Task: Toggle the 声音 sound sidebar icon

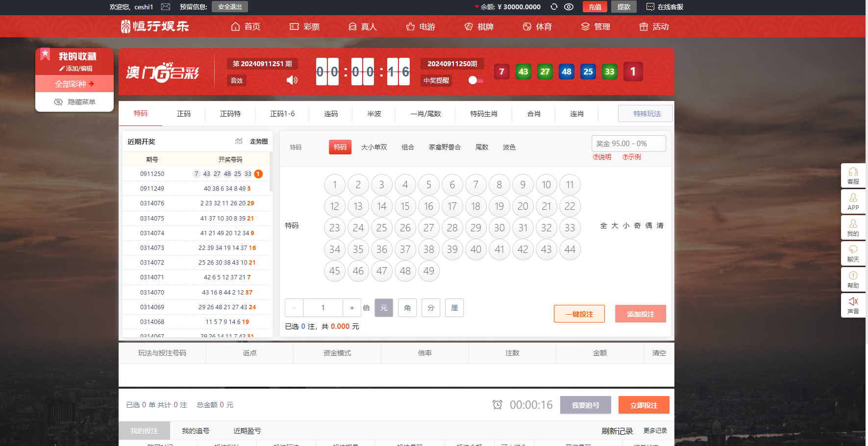Action: (x=853, y=305)
